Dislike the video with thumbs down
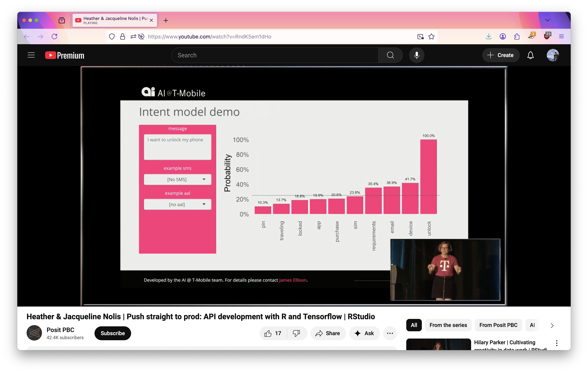This screenshot has height=373, width=588. (296, 333)
